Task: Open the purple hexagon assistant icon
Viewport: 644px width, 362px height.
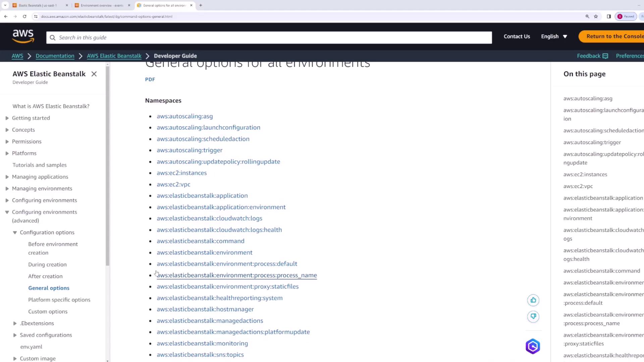Action: tap(533, 346)
